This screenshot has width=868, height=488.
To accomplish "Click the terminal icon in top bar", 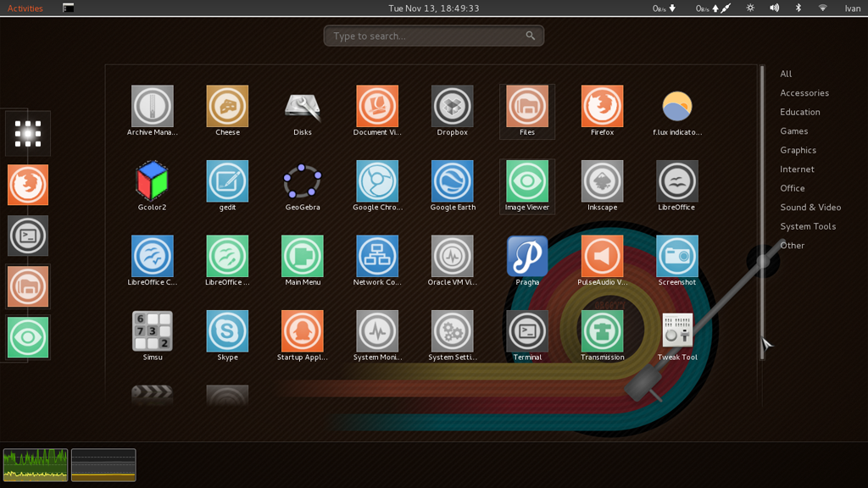I will coord(68,8).
